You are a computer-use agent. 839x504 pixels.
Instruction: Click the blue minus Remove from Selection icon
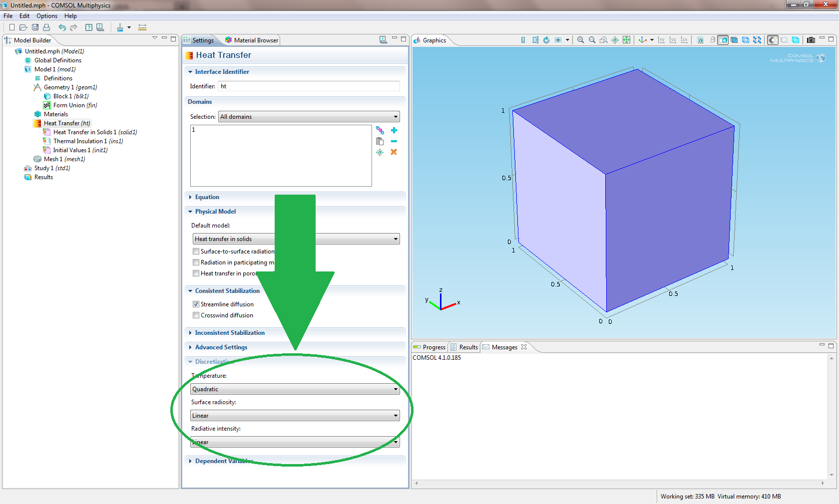(394, 141)
